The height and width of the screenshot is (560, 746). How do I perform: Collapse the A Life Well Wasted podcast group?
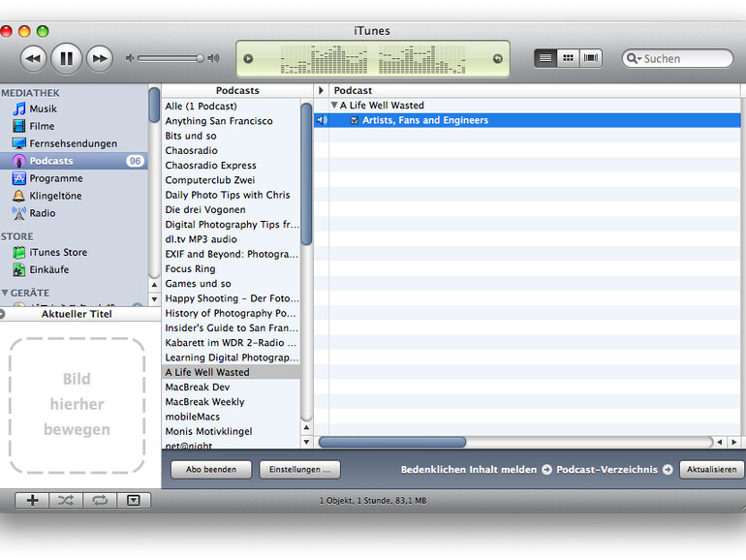click(x=334, y=106)
